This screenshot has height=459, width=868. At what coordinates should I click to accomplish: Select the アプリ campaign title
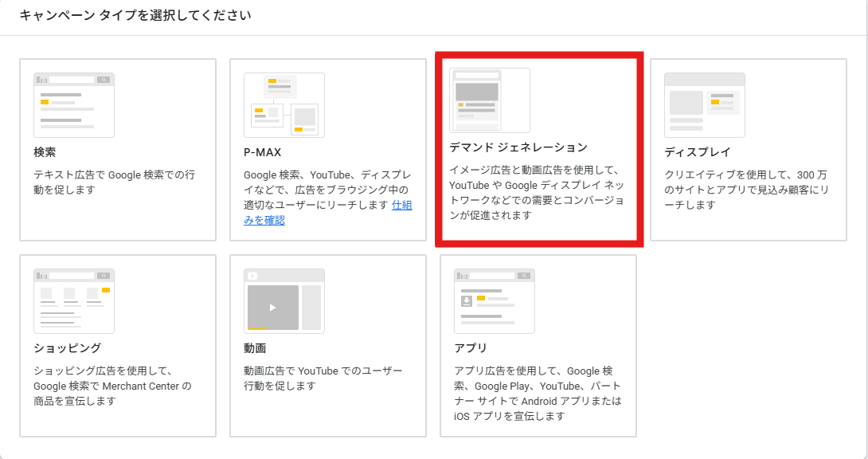click(471, 347)
